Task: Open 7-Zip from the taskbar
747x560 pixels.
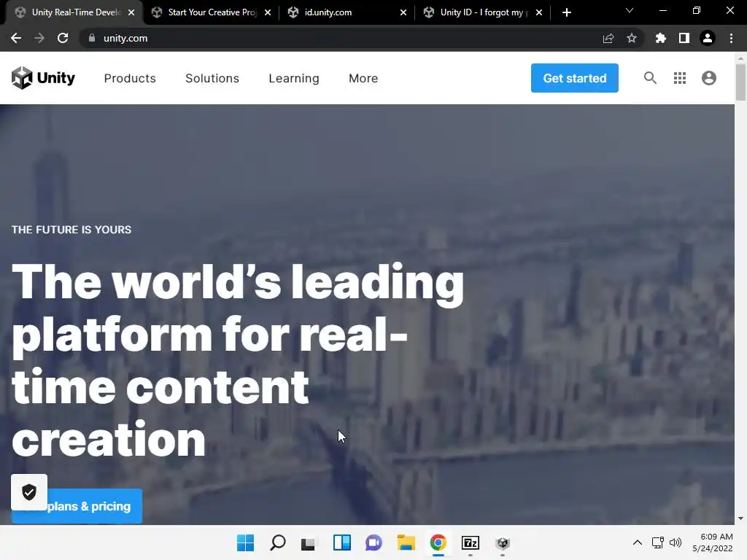Action: (x=471, y=542)
